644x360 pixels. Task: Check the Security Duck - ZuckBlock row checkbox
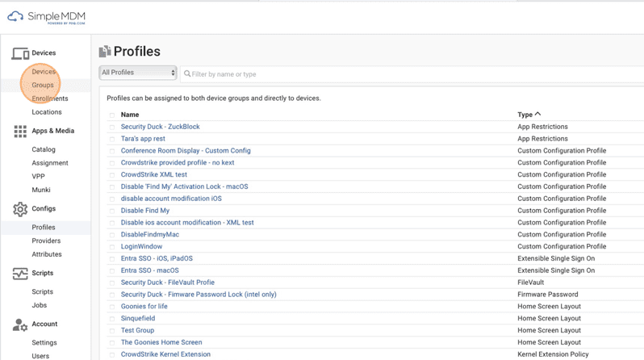(x=111, y=127)
